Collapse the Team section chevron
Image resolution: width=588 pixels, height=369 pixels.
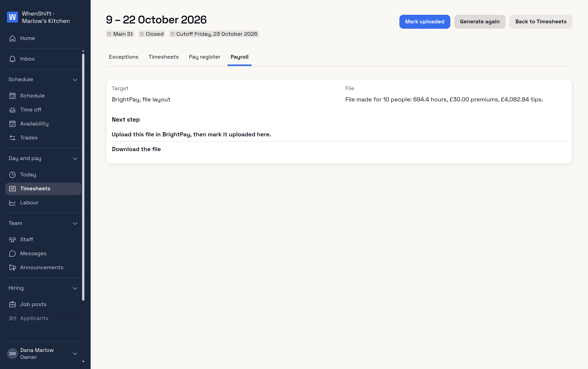click(x=75, y=223)
